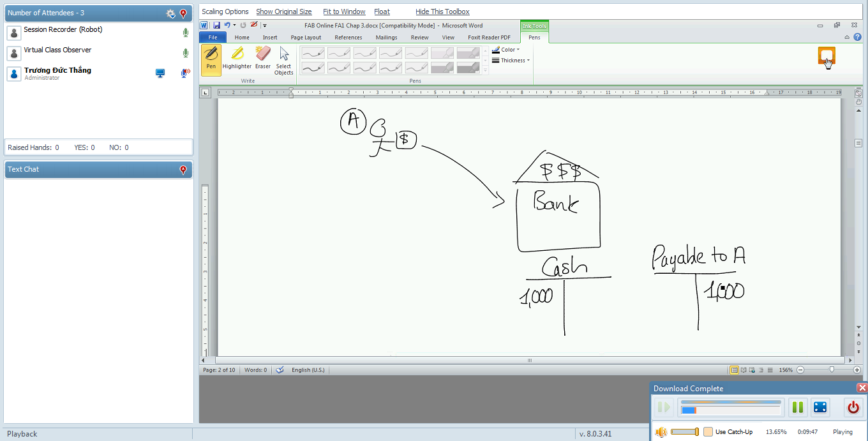The image size is (868, 441).
Task: Open the Page Layout ribbon tab
Action: (x=306, y=38)
